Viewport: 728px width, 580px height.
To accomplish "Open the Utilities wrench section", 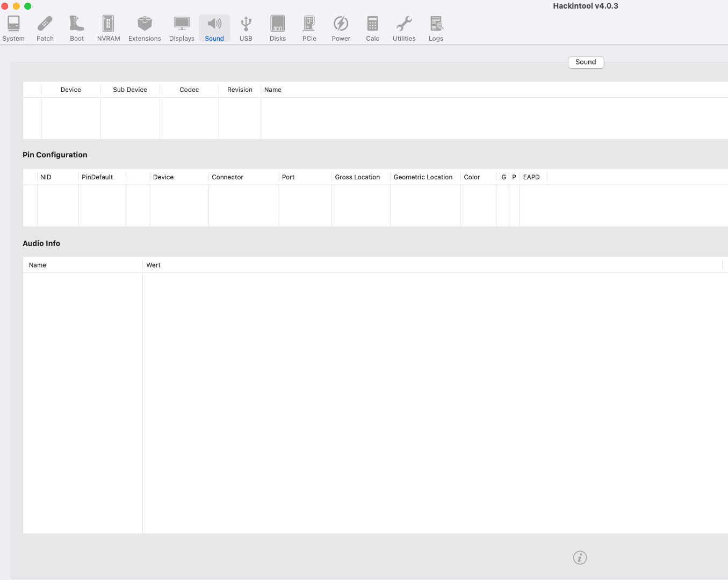I will [404, 28].
